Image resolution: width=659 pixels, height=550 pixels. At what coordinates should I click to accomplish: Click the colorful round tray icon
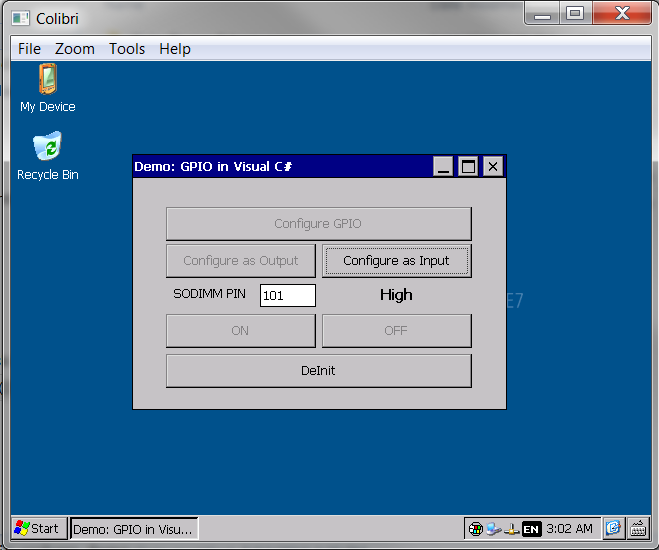475,529
